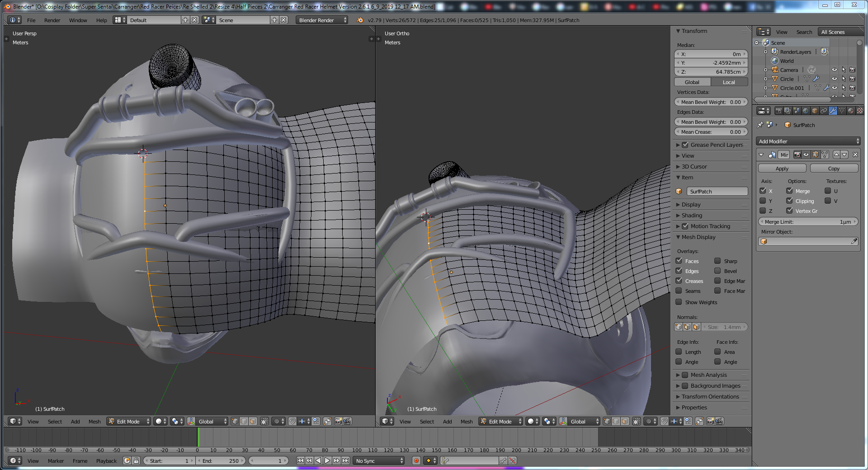
Task: Disable the Clipping option checkbox
Action: pyautogui.click(x=789, y=201)
